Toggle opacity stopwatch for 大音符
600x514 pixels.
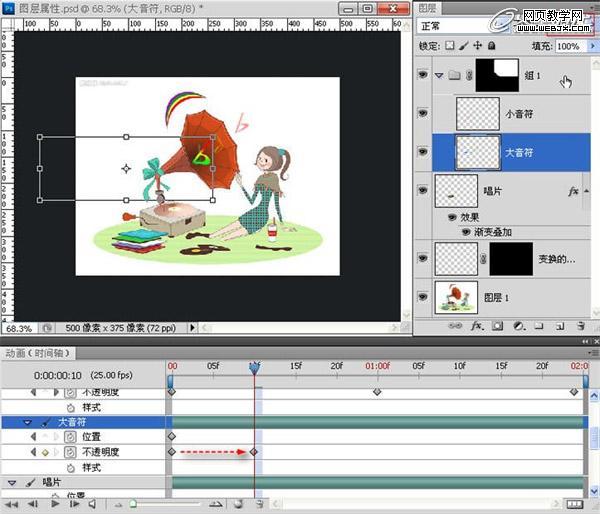(70, 452)
